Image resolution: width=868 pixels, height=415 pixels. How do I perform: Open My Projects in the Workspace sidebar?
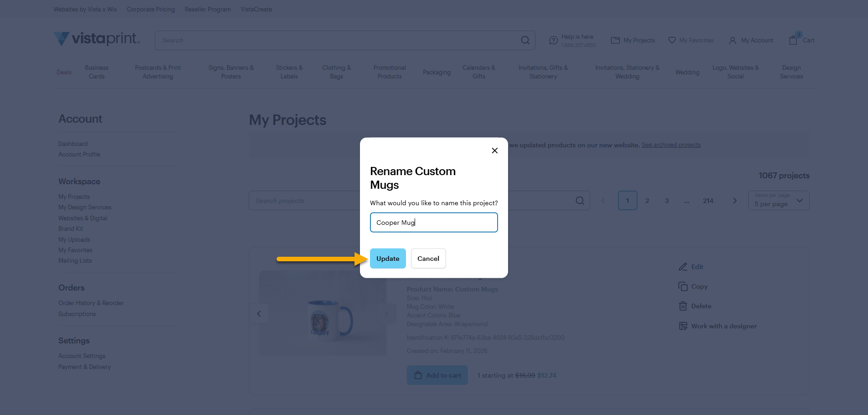point(74,197)
